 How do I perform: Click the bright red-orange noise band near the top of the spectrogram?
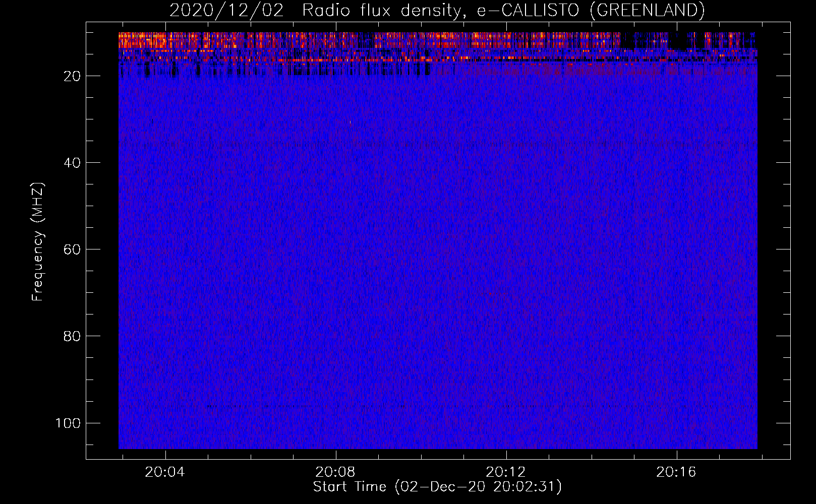tap(438, 46)
